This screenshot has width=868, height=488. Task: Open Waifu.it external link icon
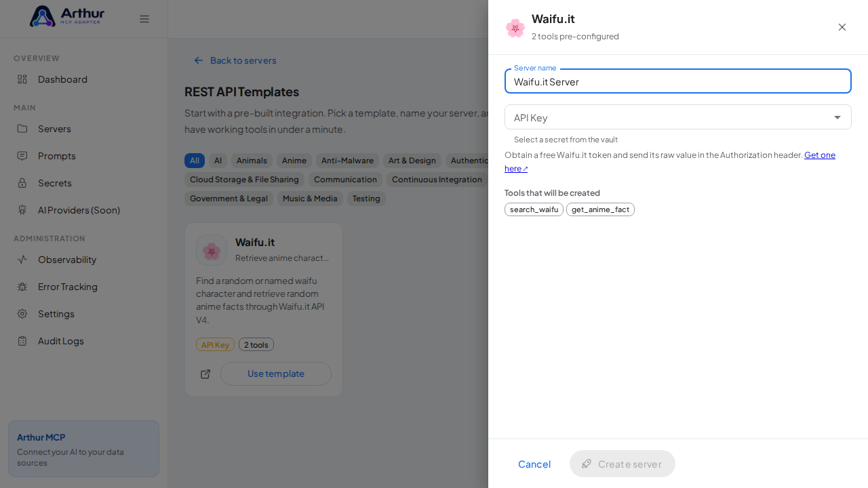click(205, 374)
